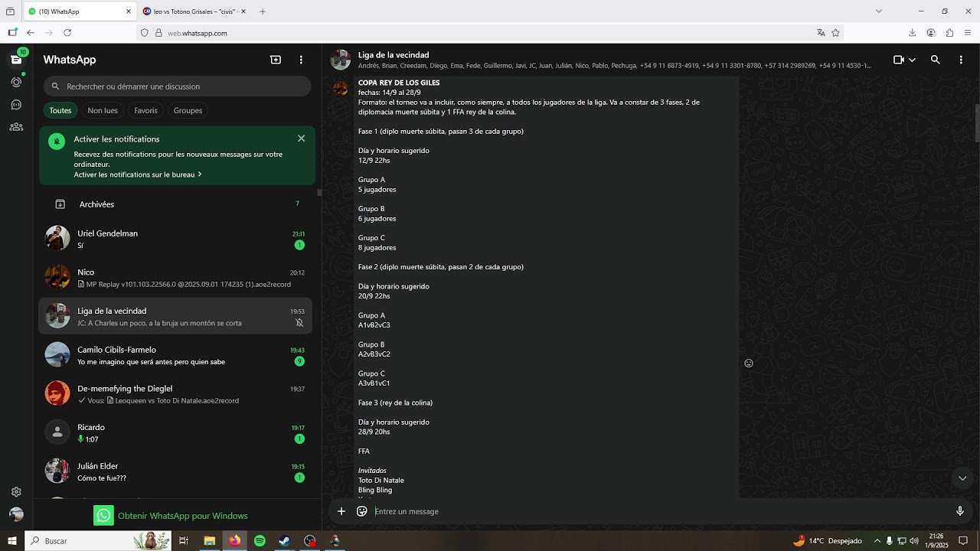
Task: Click the notification bell icon in banner
Action: (57, 141)
